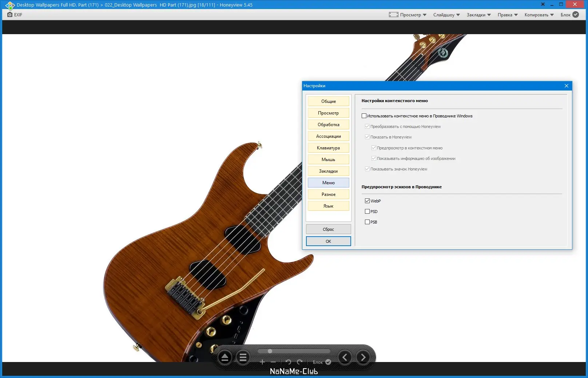Open the hamburger menu on the bottom bar
The width and height of the screenshot is (588, 378).
243,358
